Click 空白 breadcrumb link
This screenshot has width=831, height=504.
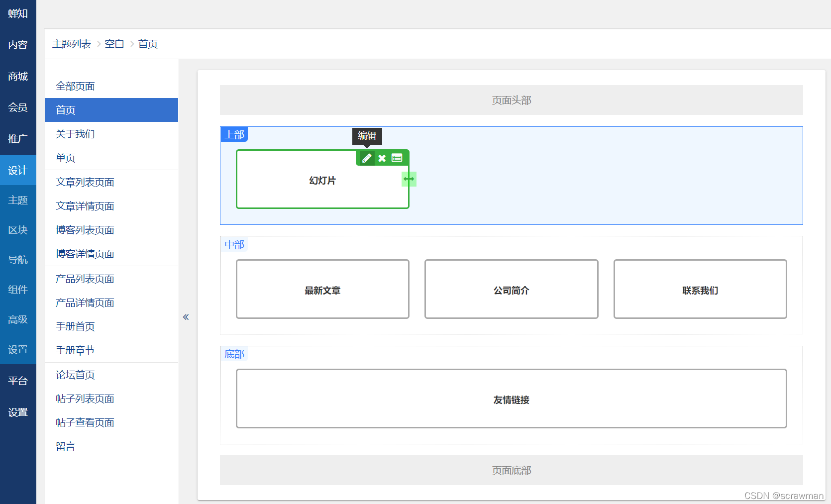coord(114,44)
